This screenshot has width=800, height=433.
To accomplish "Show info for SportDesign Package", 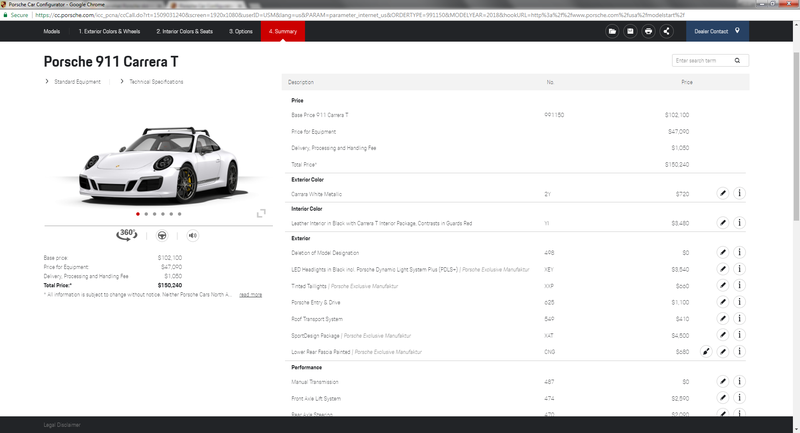I will (739, 335).
